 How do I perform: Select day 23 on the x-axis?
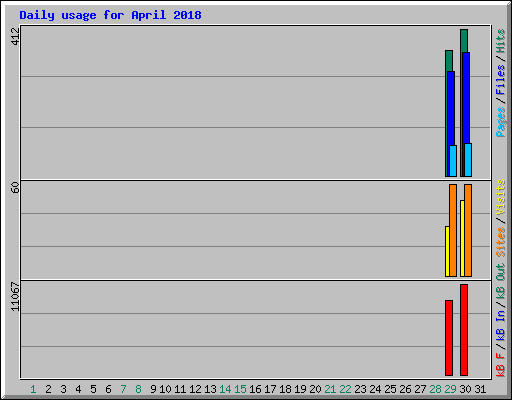(360, 389)
